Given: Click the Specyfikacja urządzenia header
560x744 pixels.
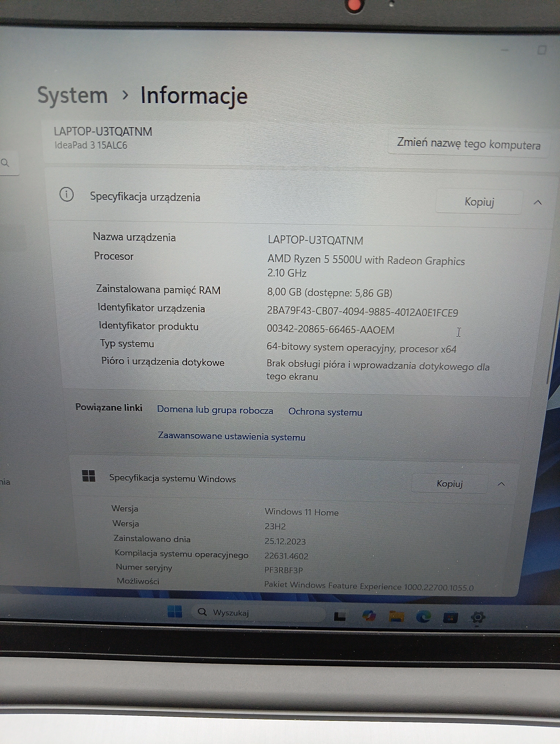Looking at the screenshot, I should pos(145,197).
